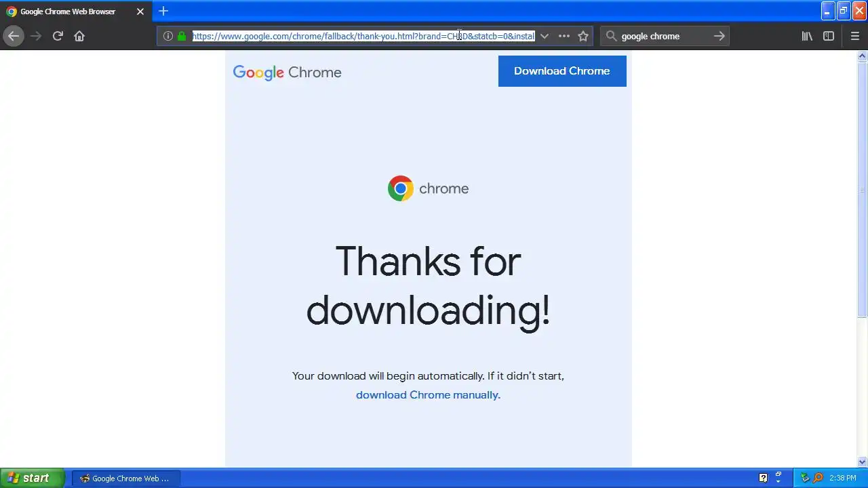The width and height of the screenshot is (868, 488).
Task: Show site information icon in address bar
Action: pyautogui.click(x=168, y=36)
